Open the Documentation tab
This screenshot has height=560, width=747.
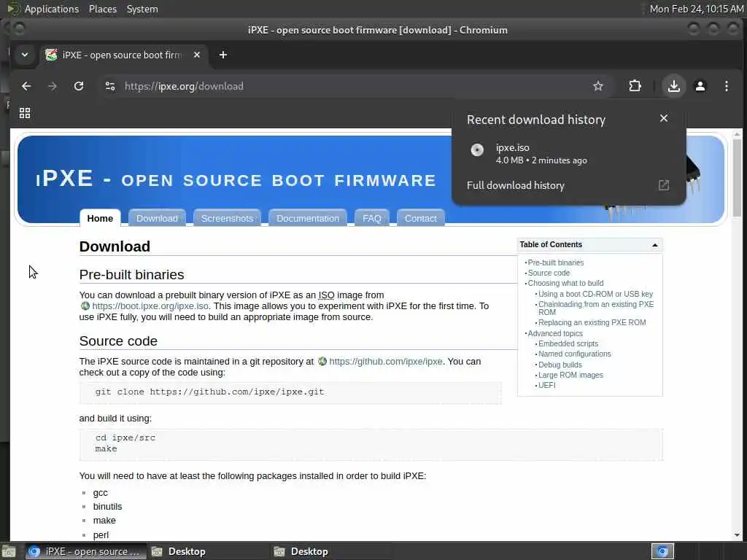pos(308,218)
